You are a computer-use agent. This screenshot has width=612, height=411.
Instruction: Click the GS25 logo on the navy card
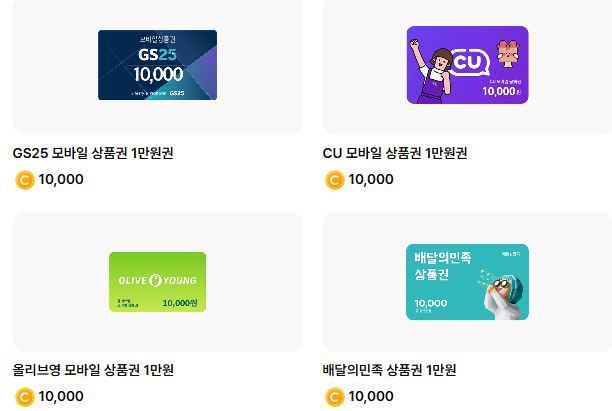point(157,55)
